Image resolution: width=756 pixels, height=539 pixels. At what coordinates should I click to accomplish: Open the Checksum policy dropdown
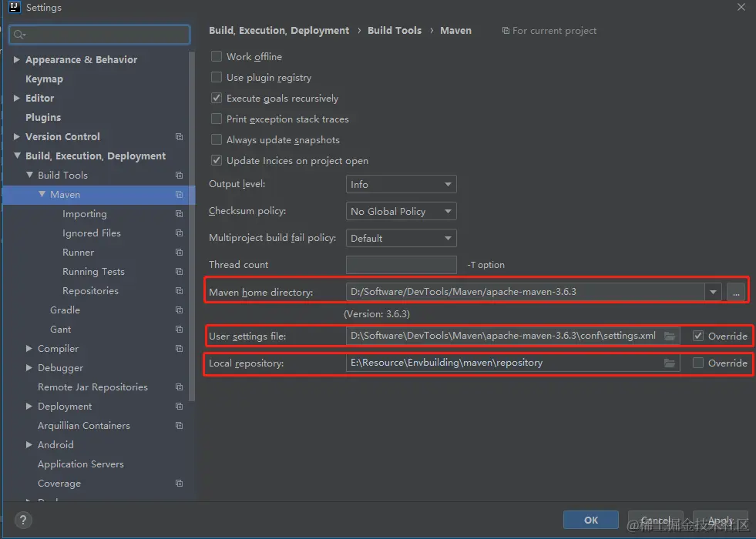coord(402,212)
